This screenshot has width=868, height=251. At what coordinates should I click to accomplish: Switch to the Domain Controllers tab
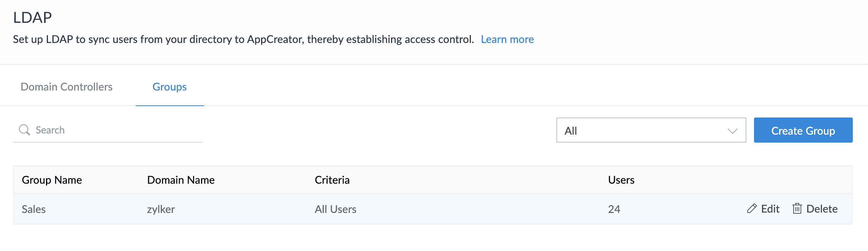tap(67, 87)
